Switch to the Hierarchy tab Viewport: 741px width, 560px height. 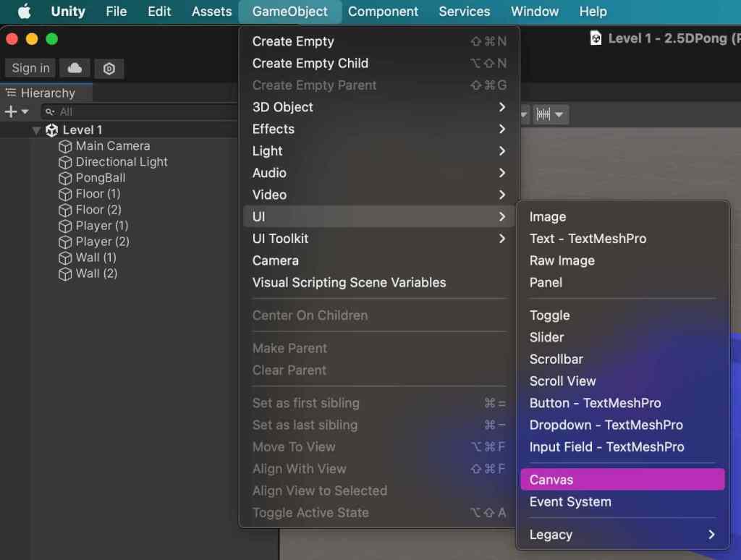pyautogui.click(x=47, y=93)
